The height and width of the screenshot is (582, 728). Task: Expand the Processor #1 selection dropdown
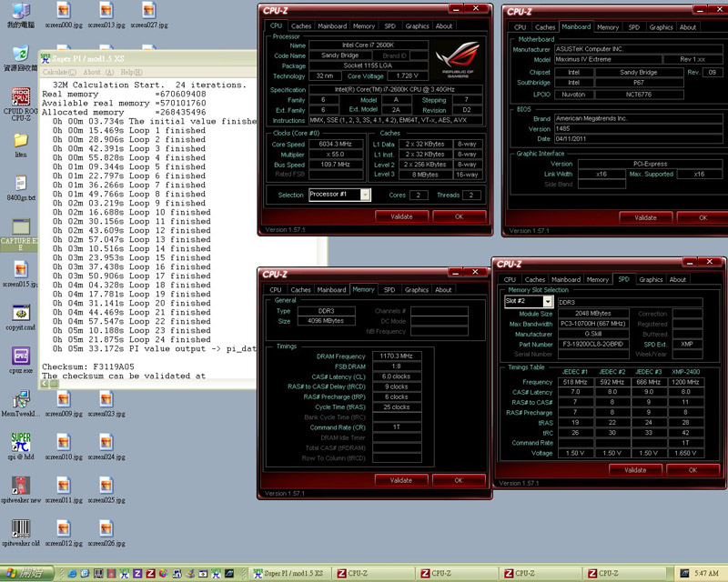(x=365, y=195)
